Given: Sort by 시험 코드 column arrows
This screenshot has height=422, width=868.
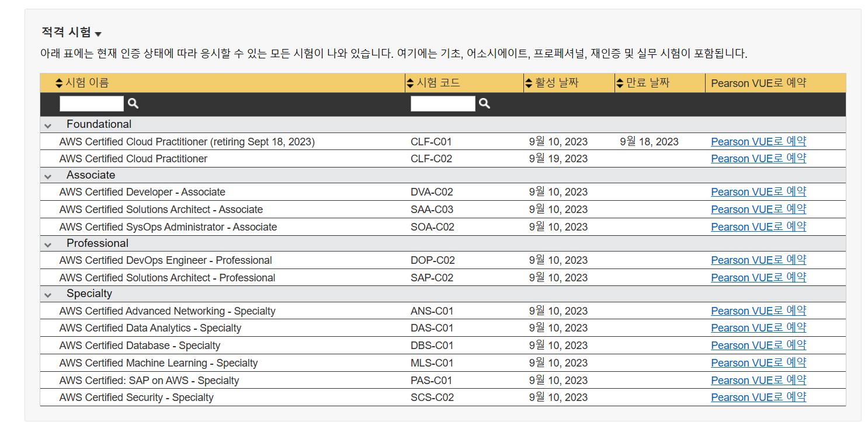Looking at the screenshot, I should [409, 83].
